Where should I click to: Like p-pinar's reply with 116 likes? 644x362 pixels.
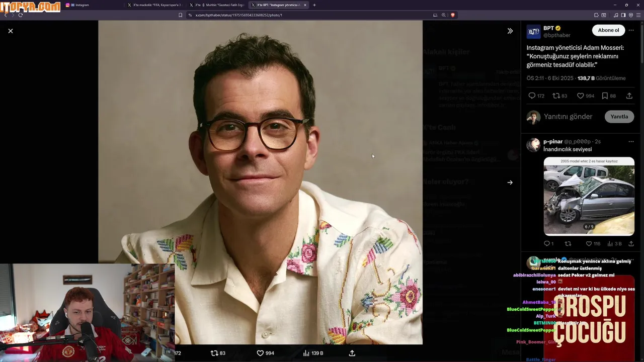593,244
